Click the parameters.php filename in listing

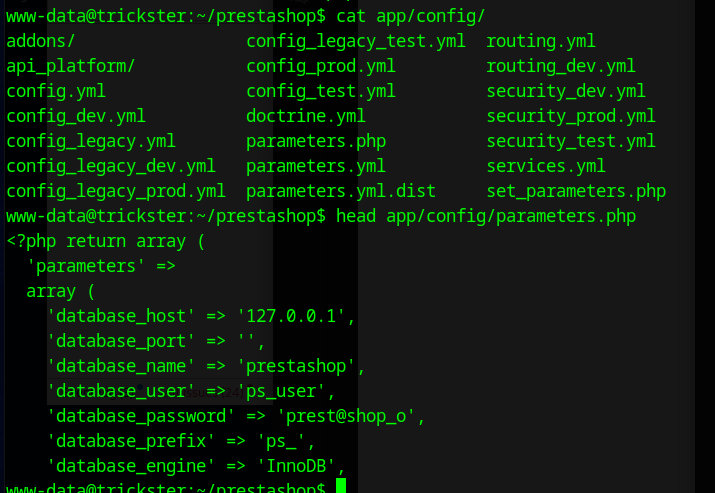[x=316, y=141]
